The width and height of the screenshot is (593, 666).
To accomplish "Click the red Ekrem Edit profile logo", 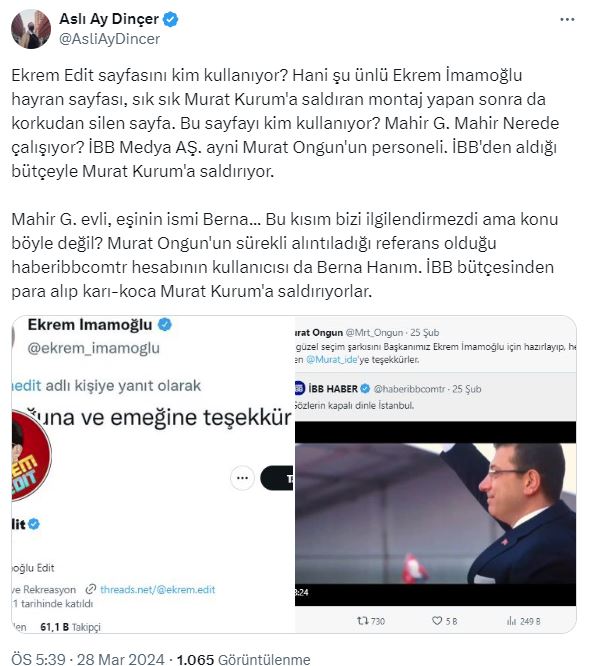I will pos(30,456).
